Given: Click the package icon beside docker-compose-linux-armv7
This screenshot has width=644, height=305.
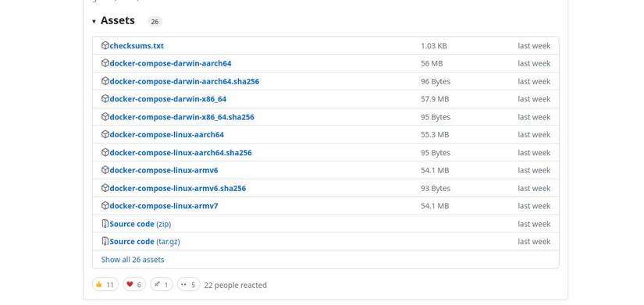Looking at the screenshot, I should pyautogui.click(x=105, y=206).
